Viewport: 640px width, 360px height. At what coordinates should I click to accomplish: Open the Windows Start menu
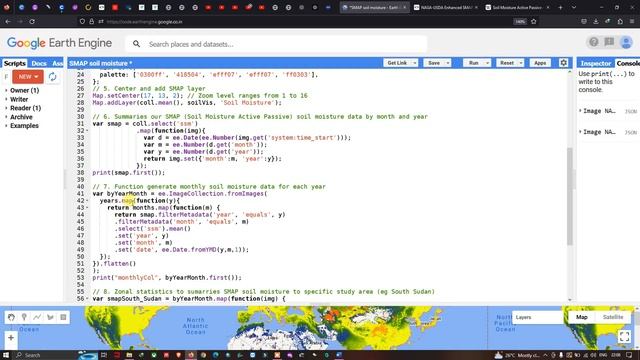[x=6, y=355]
